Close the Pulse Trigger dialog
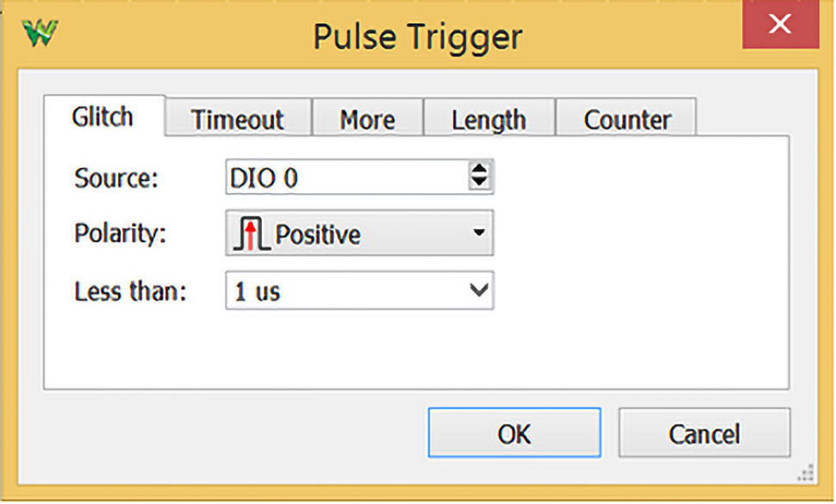The image size is (836, 504). click(x=781, y=24)
